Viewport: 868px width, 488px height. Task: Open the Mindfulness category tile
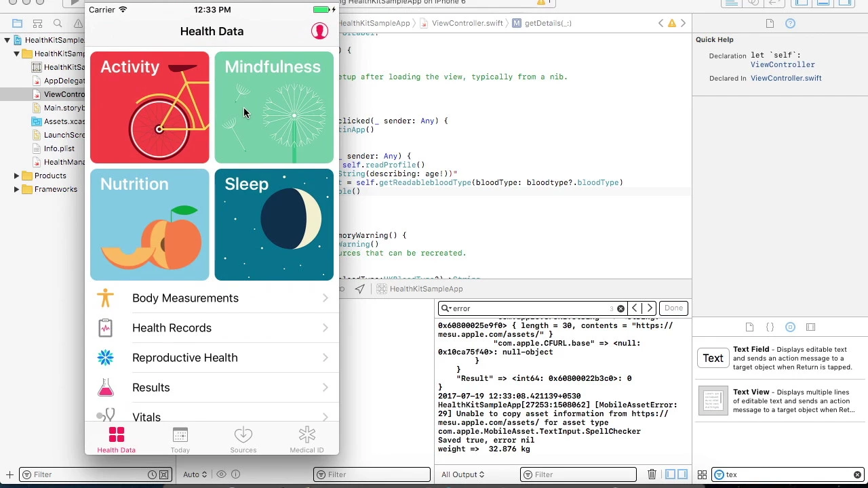(274, 107)
